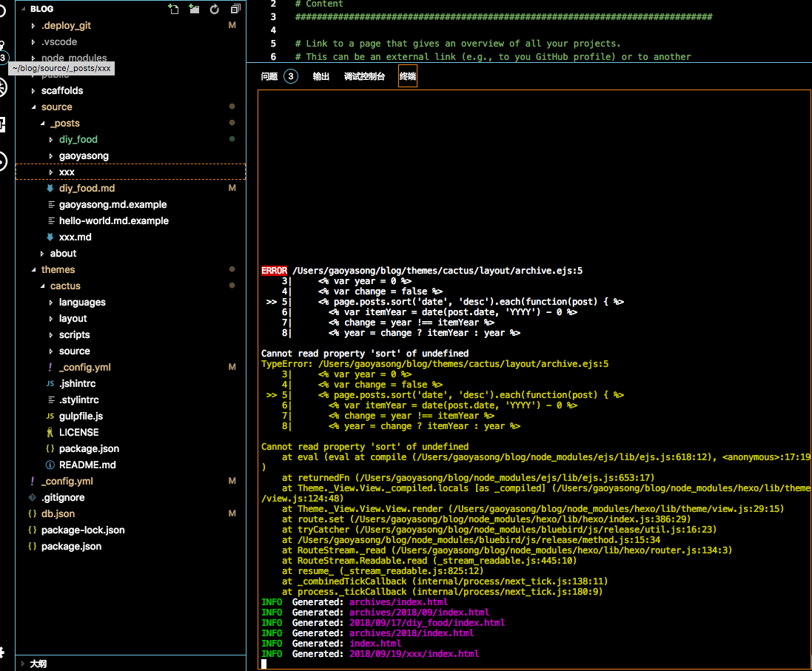The height and width of the screenshot is (671, 812).
Task: Click the .gitignore git icon
Action: click(33, 498)
